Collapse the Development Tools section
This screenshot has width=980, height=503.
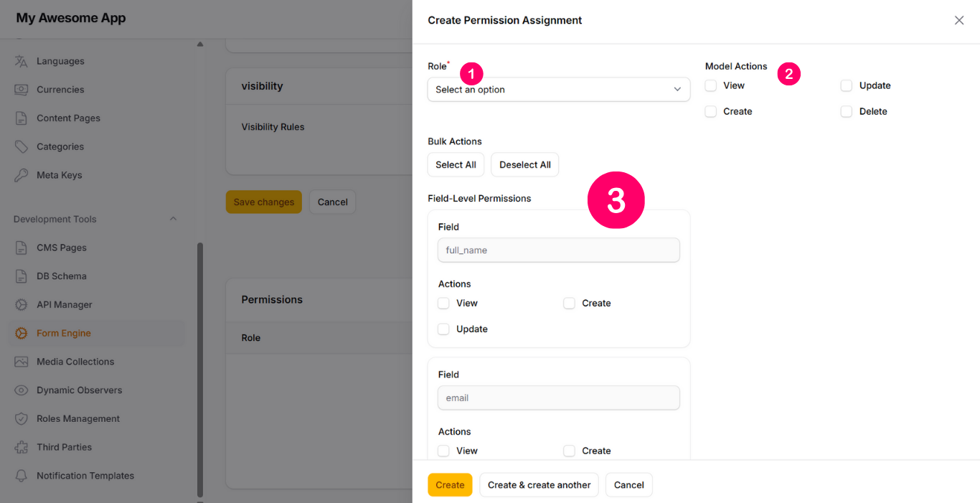173,219
